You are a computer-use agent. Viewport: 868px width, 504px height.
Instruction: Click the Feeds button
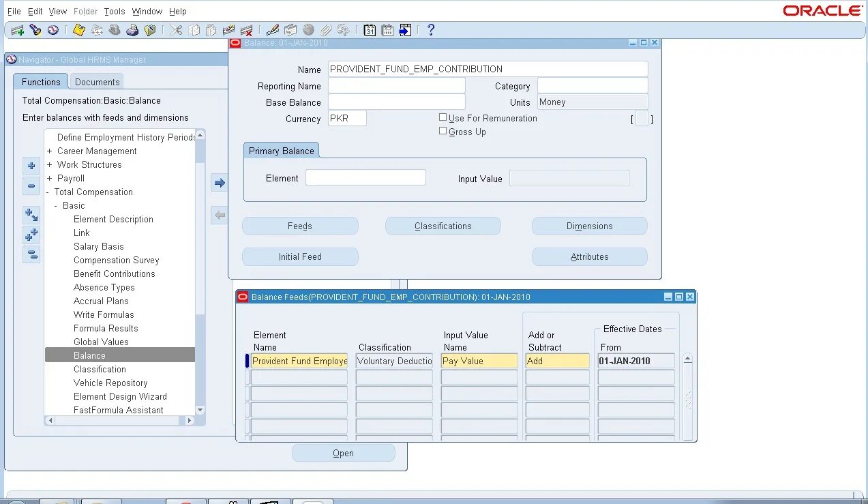[300, 226]
